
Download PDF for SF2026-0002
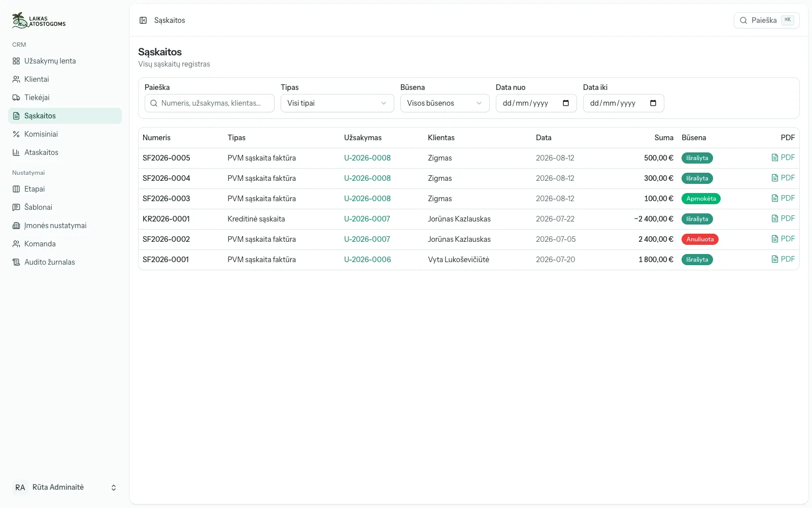point(783,239)
